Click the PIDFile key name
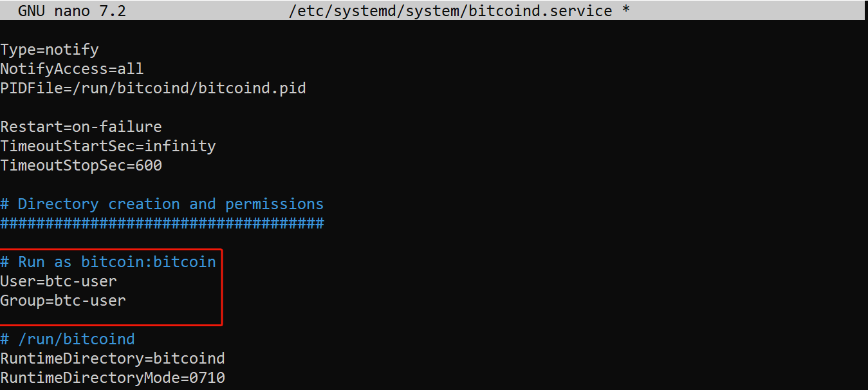This screenshot has height=390, width=868. pos(32,88)
